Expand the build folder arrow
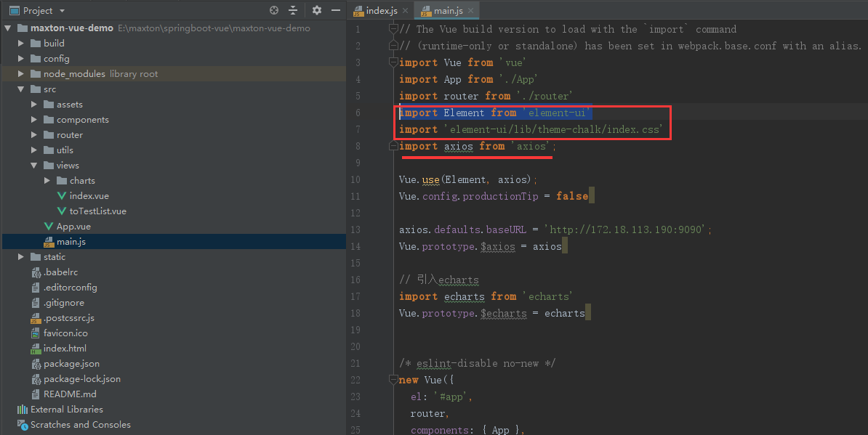This screenshot has height=435, width=868. [x=21, y=43]
